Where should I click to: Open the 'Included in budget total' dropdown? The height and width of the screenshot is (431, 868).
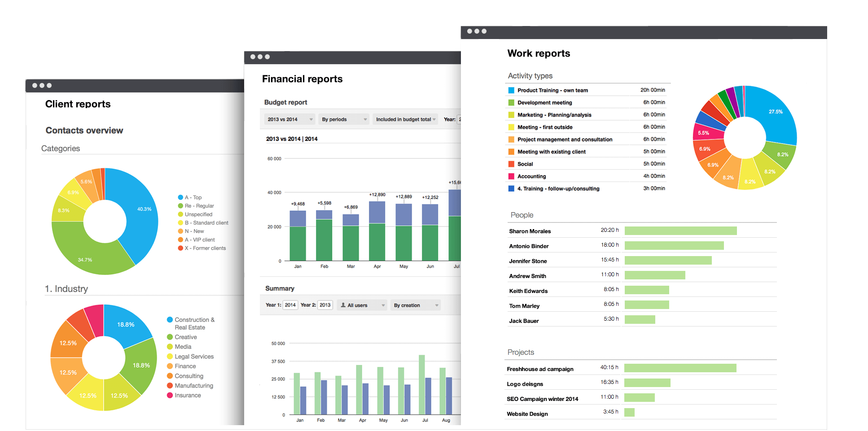[405, 119]
